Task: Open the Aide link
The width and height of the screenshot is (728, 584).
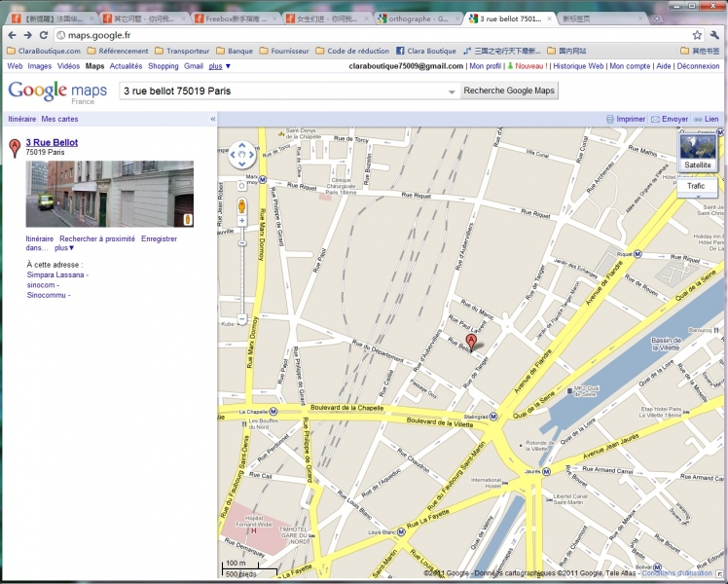Action: 663,66
